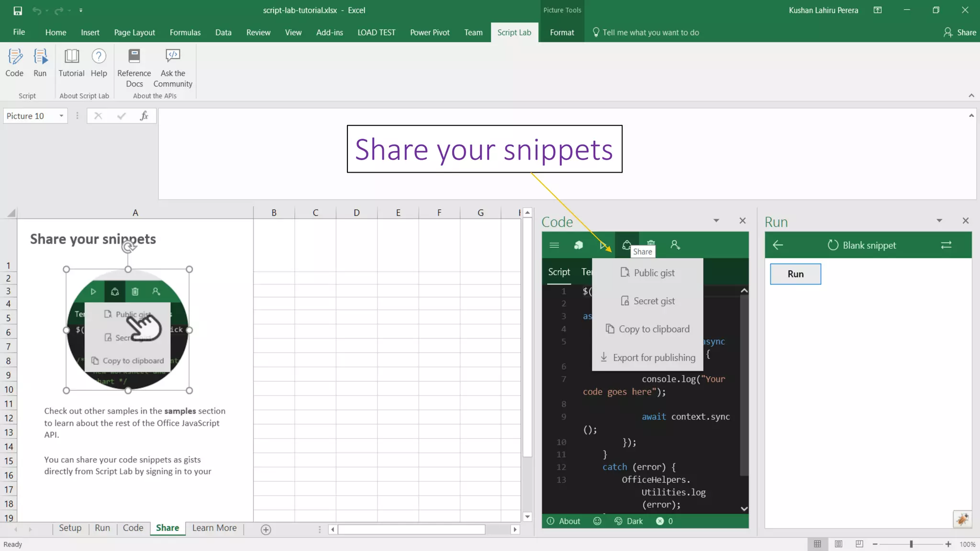Viewport: 980px width, 551px height.
Task: Open the Code task pane options menu
Action: point(716,220)
